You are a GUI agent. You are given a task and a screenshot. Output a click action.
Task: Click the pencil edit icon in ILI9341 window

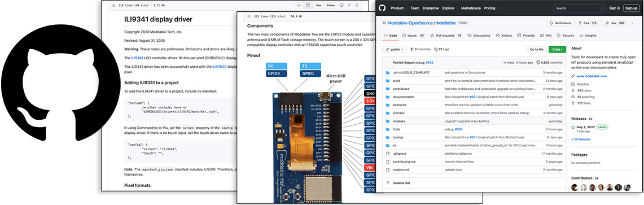[349, 5]
